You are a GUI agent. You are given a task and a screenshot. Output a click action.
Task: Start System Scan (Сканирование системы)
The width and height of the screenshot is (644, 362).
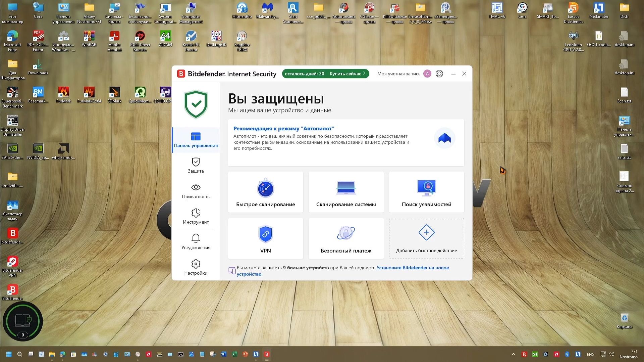click(x=346, y=192)
